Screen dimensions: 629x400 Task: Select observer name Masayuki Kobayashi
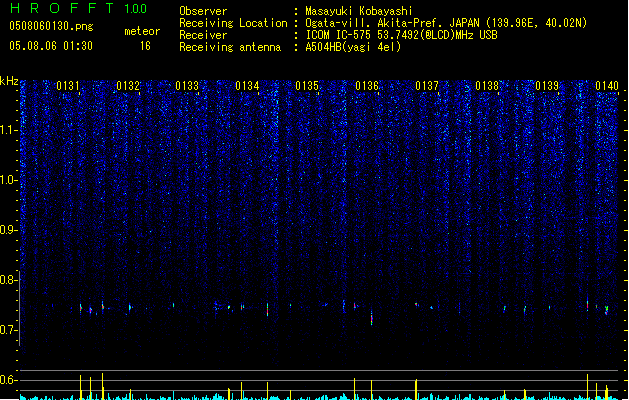(x=359, y=11)
